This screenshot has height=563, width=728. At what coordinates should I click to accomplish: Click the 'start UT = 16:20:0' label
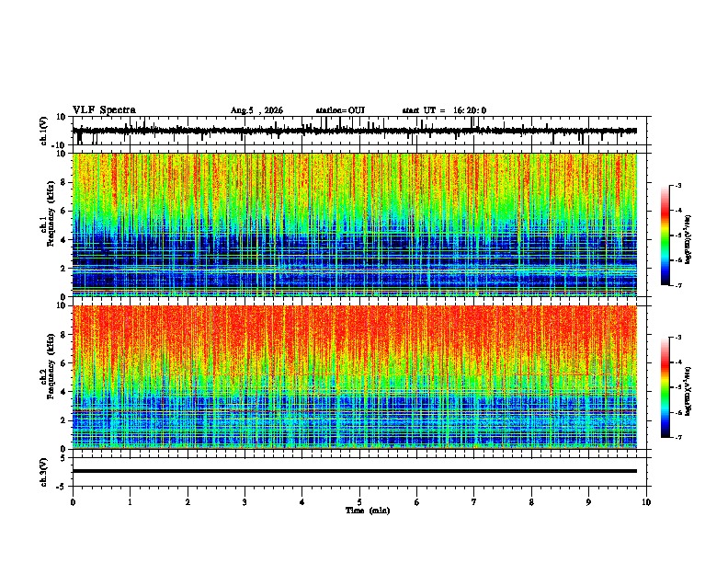pos(444,110)
